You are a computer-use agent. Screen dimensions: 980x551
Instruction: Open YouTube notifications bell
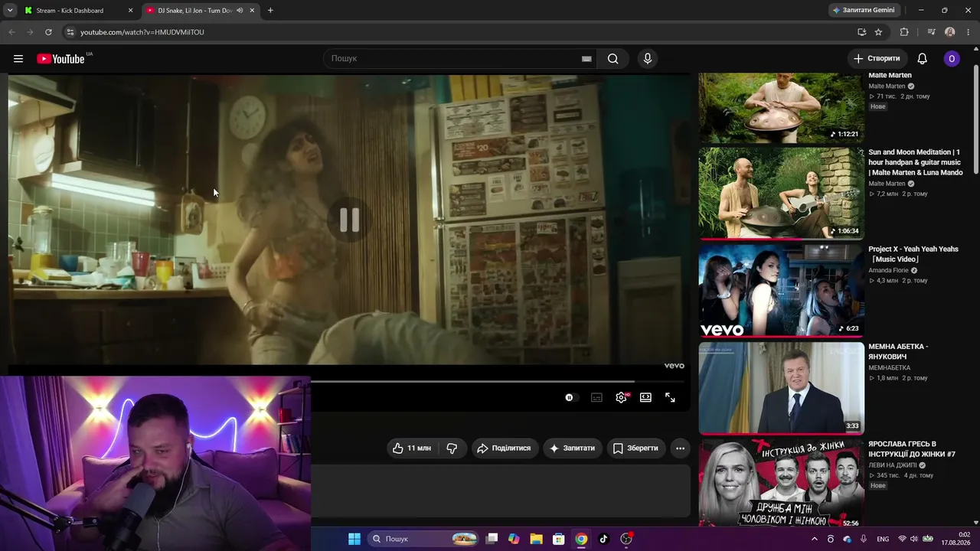click(923, 59)
